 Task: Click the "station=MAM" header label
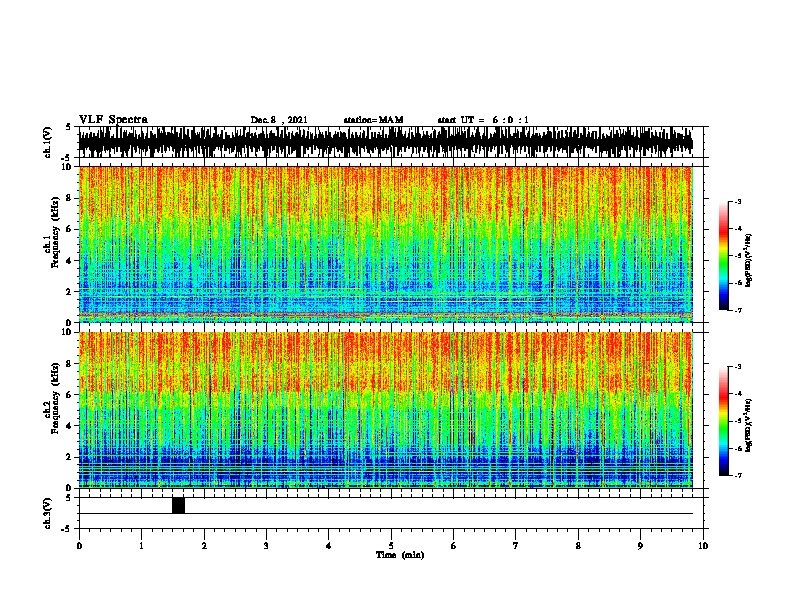point(373,120)
